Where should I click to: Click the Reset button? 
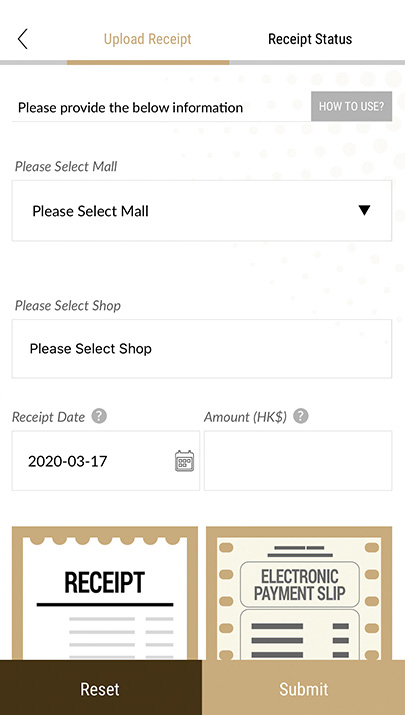pos(100,688)
